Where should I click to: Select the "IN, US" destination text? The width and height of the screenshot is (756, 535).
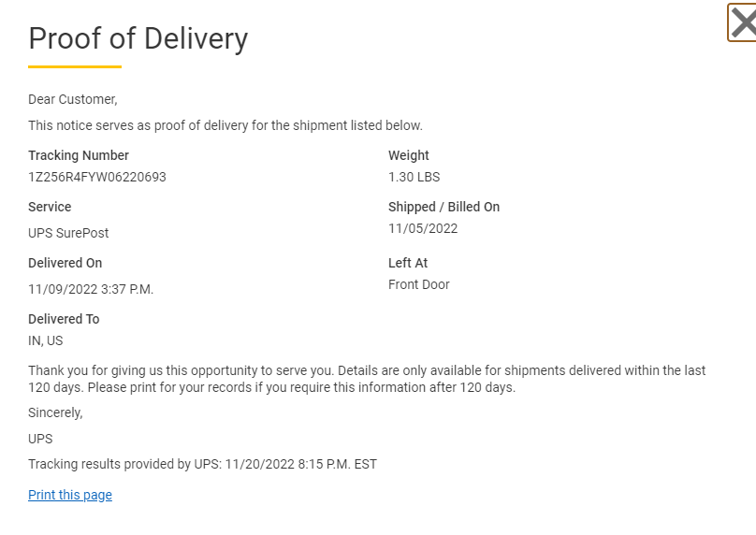(46, 340)
